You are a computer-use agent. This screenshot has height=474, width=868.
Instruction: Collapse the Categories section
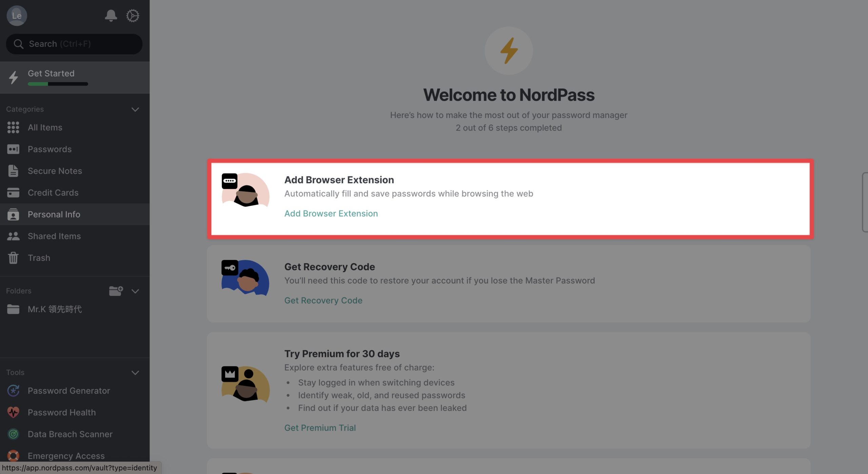[135, 109]
